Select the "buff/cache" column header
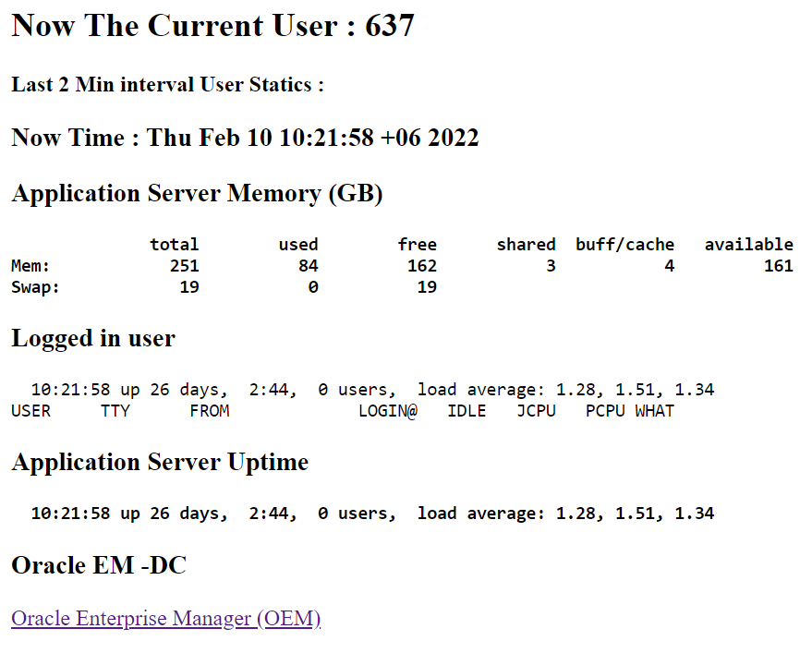The image size is (812, 665). (x=624, y=245)
